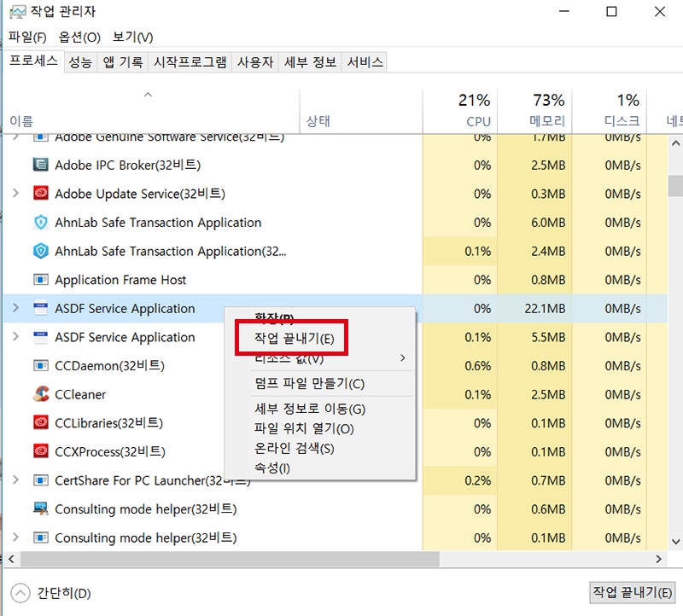This screenshot has width=683, height=616.
Task: Expand the CertShare For PC Launcher group
Action: (15, 479)
